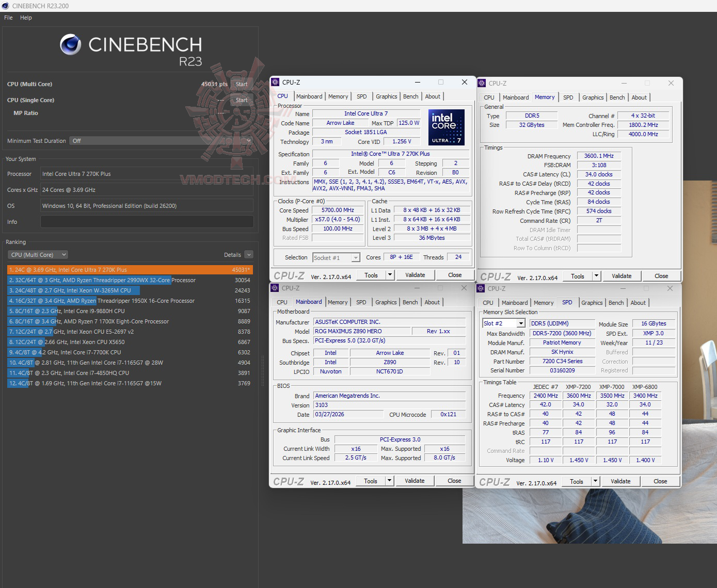Screen dimensions: 717x588
Task: Click the ROG MAXIMUS Z890 HERO model value
Action: click(362, 331)
